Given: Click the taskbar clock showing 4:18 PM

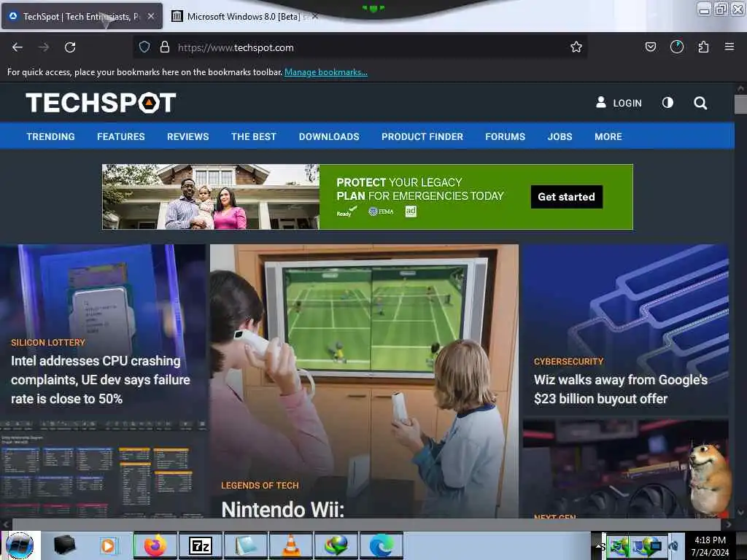Looking at the screenshot, I should [x=711, y=546].
